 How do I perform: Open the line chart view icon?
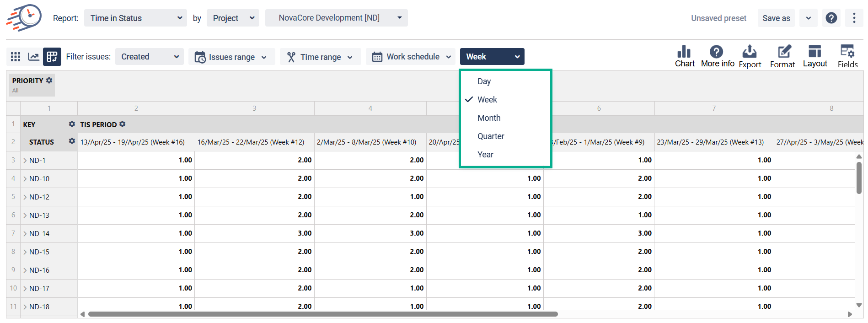point(33,57)
